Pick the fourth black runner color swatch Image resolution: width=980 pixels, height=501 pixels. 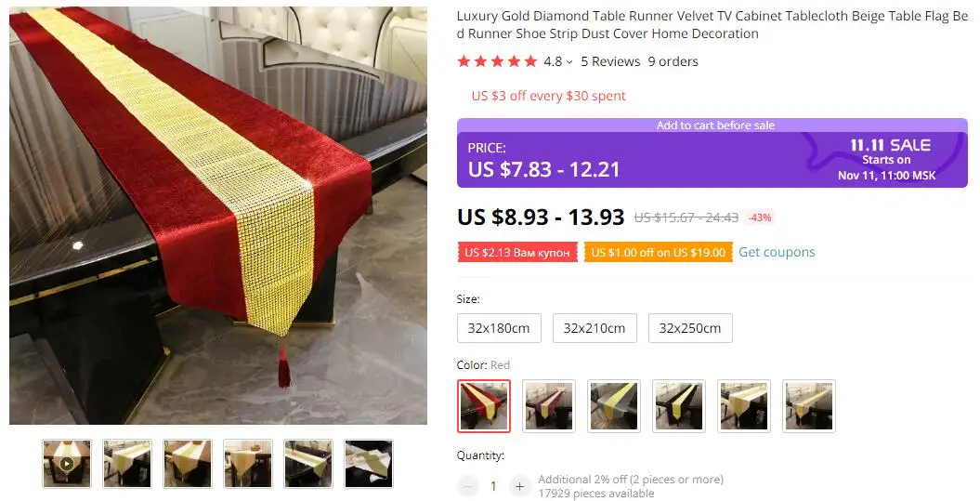679,406
